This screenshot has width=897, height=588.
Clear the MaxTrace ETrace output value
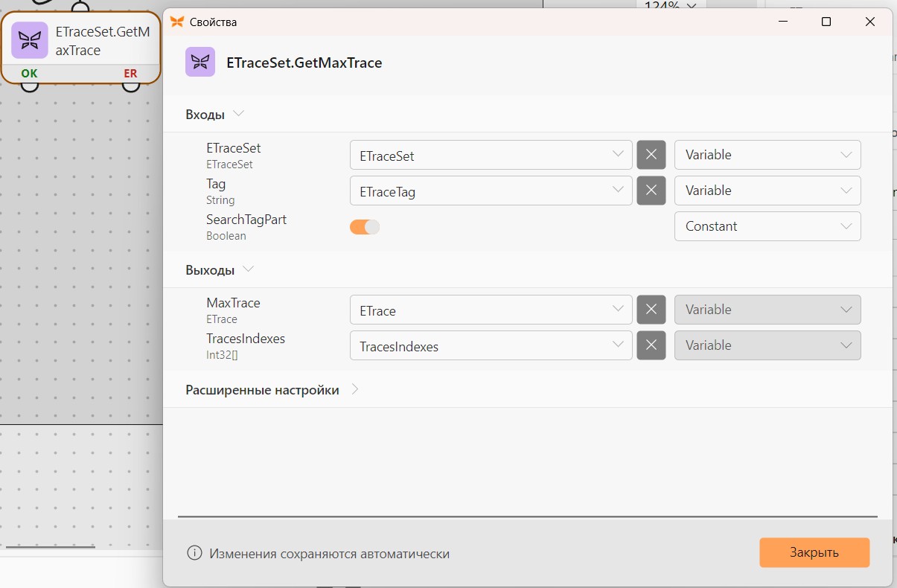tap(651, 310)
